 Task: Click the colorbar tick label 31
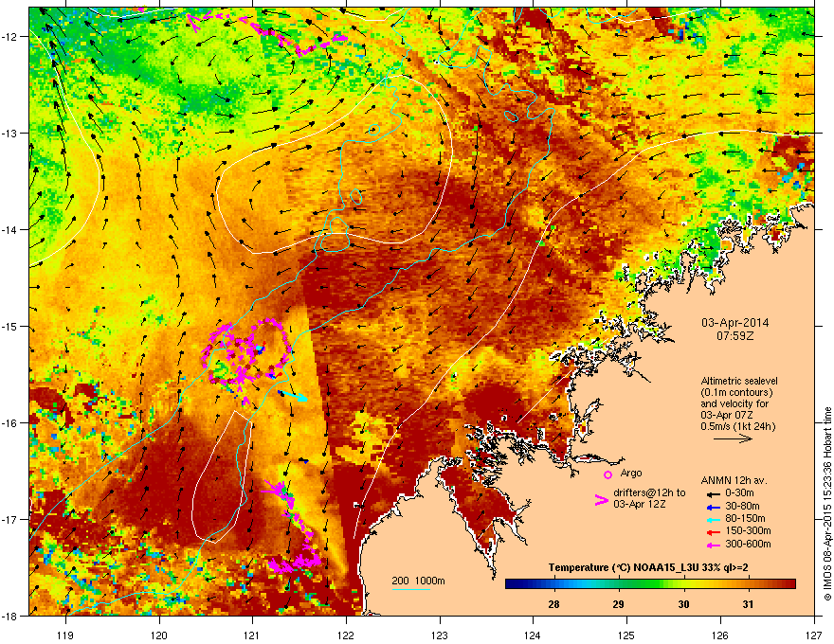[x=748, y=604]
